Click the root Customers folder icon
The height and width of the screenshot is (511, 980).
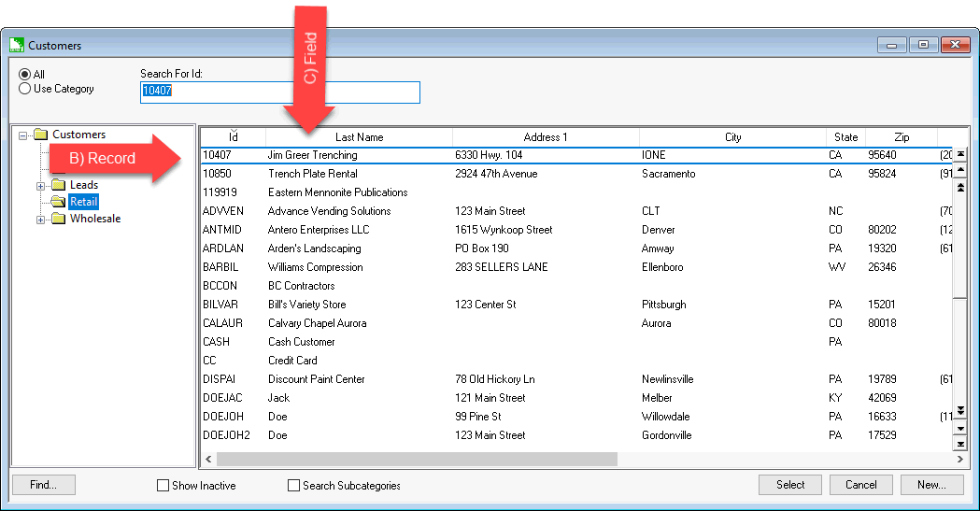tap(40, 135)
